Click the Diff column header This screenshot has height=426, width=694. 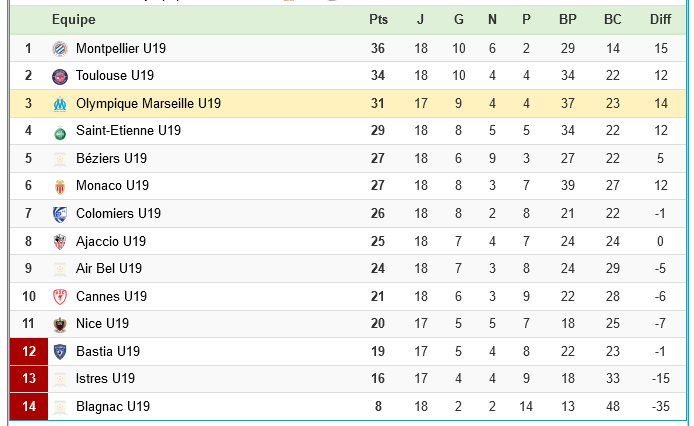pyautogui.click(x=660, y=19)
